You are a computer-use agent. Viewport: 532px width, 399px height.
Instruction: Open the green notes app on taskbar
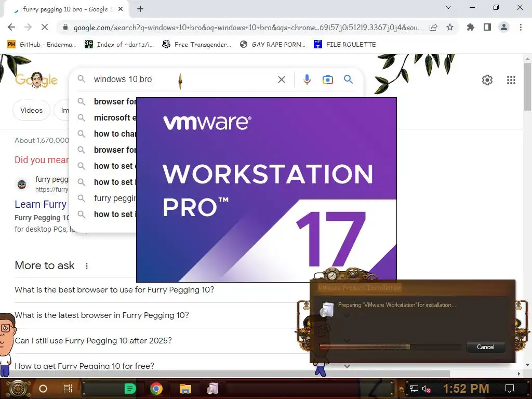(x=130, y=389)
